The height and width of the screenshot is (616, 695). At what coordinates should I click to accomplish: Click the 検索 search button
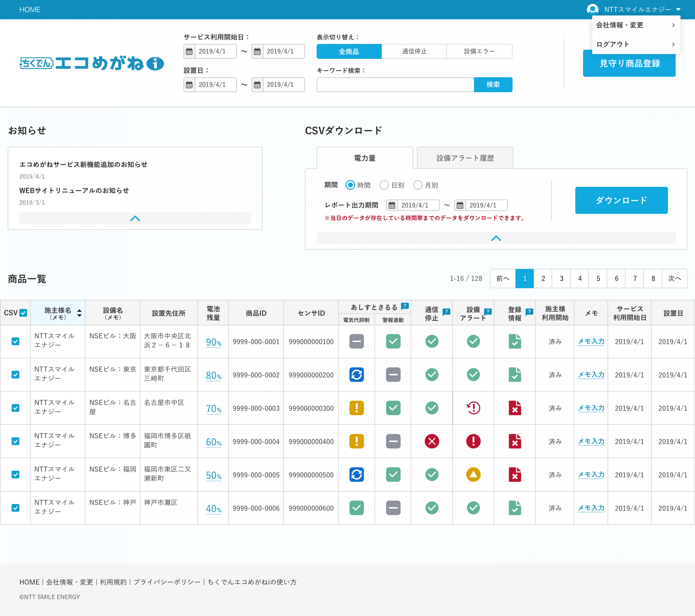click(x=493, y=84)
